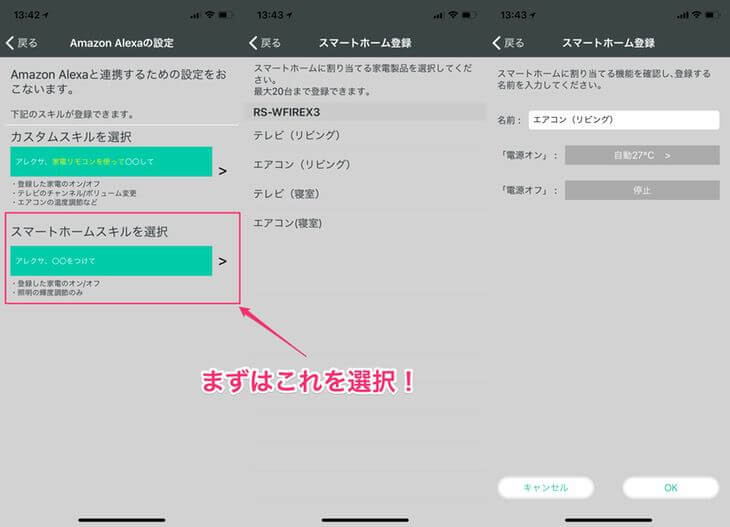Tap the green スマートホームスキル banner
Image resolution: width=730 pixels, height=527 pixels.
111,261
